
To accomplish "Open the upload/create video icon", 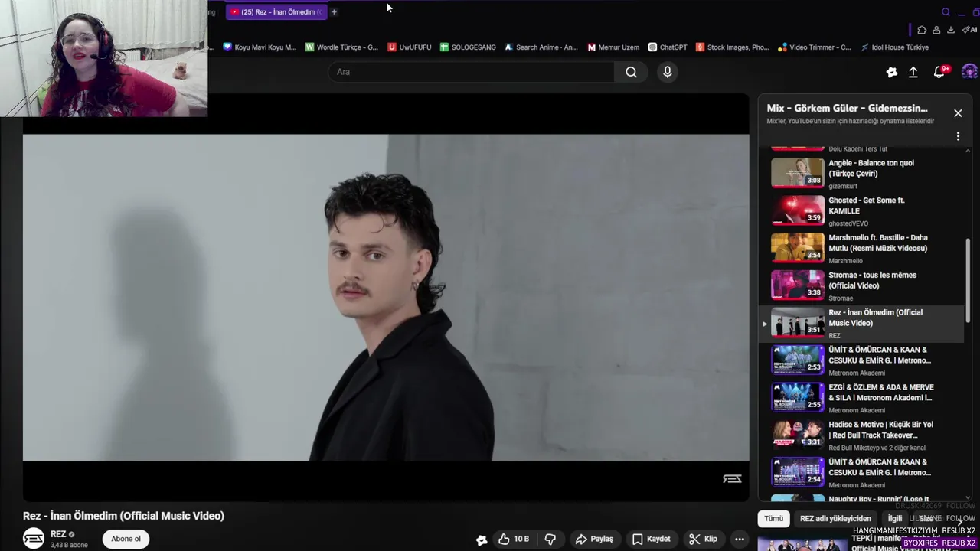I will point(913,72).
